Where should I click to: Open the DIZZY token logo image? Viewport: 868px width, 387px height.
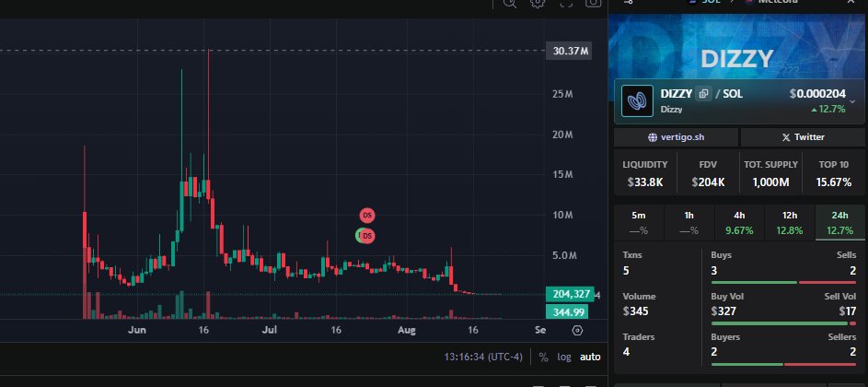(637, 101)
